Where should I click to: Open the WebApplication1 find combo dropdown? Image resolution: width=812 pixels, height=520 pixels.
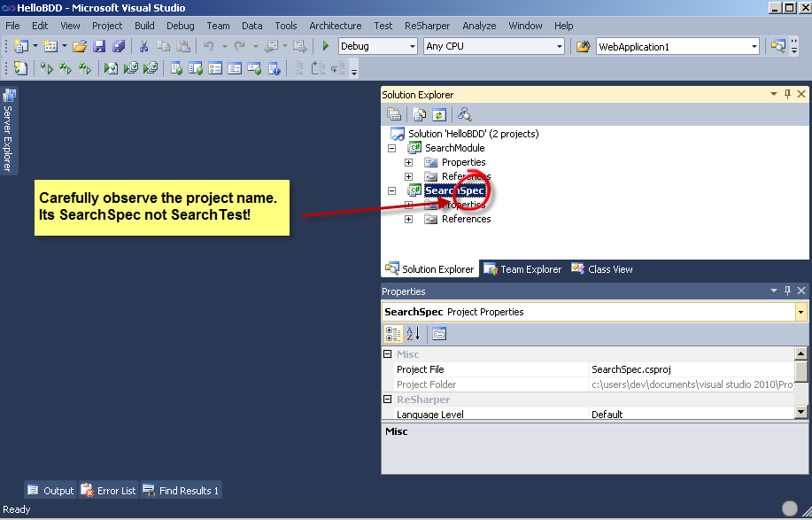[754, 47]
